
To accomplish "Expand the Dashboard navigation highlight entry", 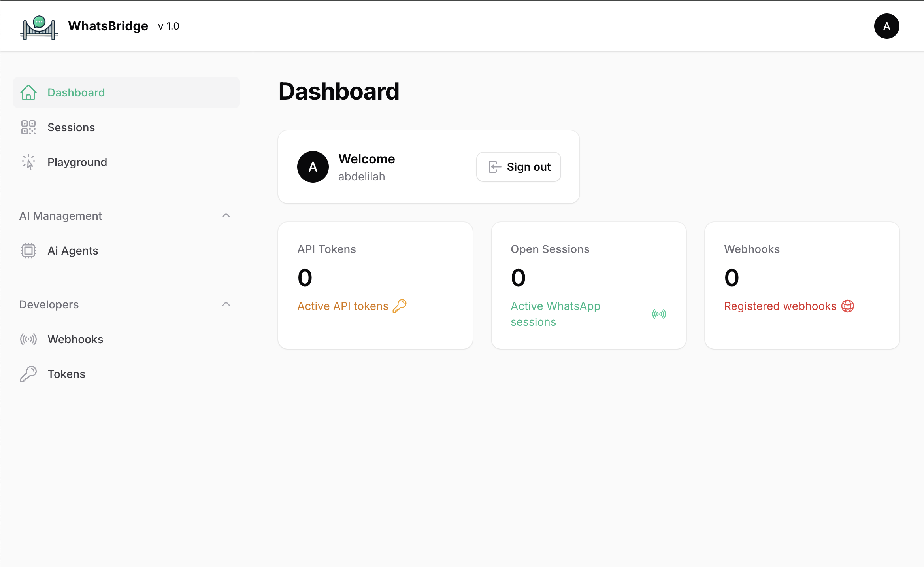I will [76, 92].
